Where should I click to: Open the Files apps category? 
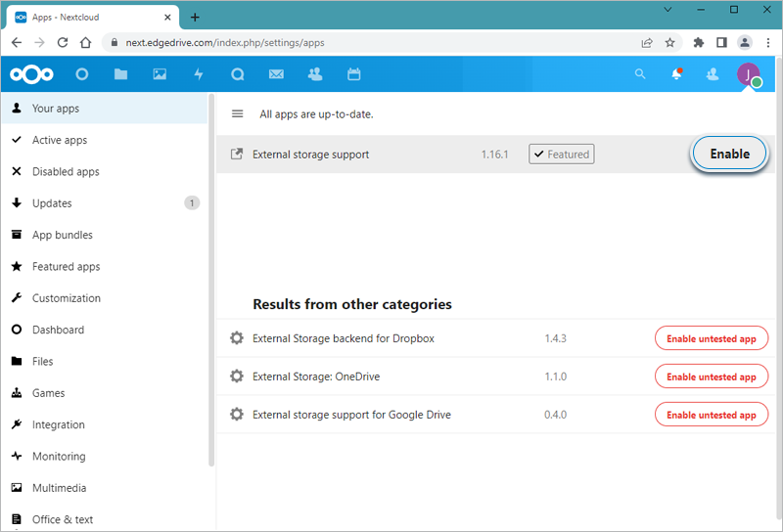[105, 361]
